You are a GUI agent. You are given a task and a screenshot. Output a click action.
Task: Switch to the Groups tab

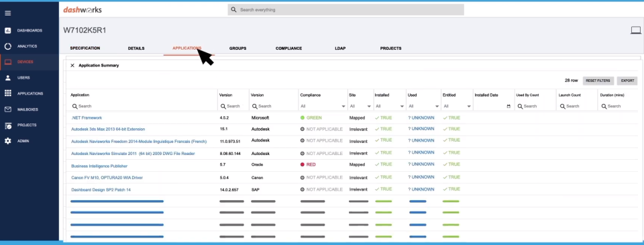237,48
